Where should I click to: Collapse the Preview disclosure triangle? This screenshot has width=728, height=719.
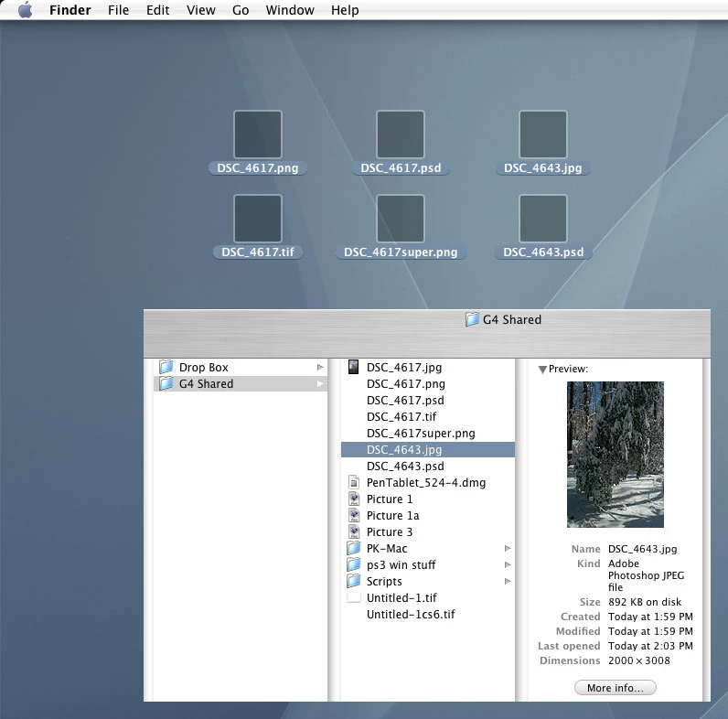[x=541, y=370]
